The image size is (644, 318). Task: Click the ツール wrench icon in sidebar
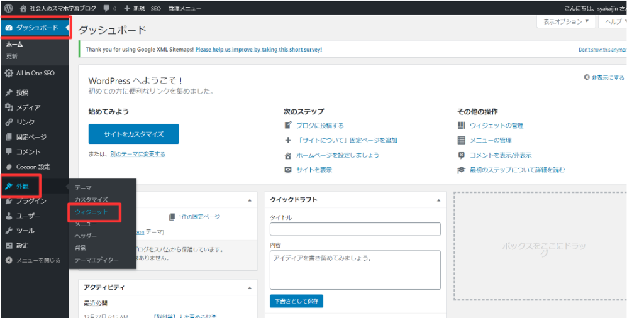9,231
